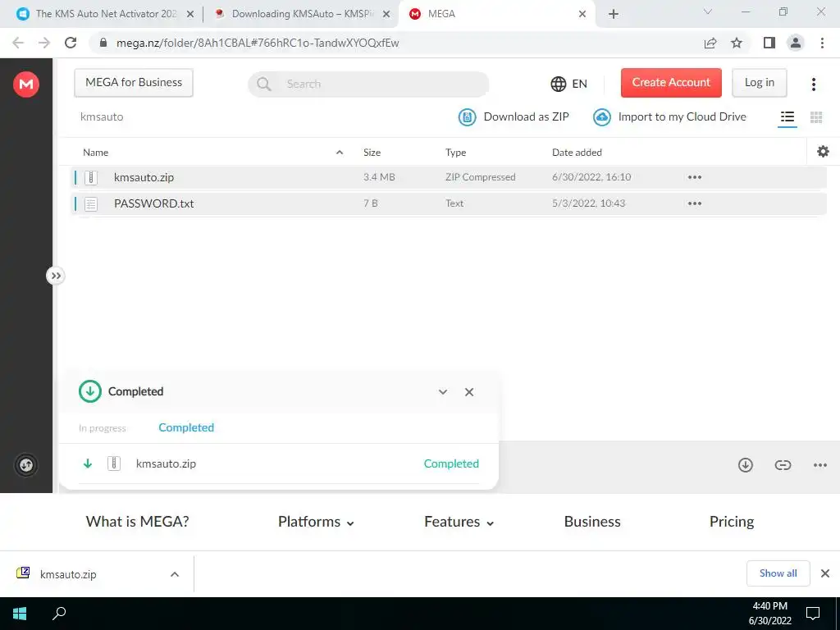Click get link icon in selection bar

point(783,465)
